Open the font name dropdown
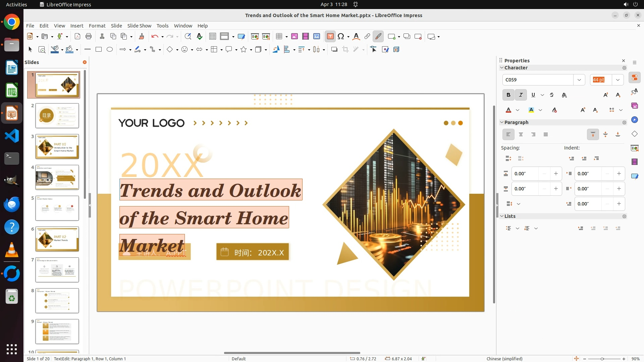This screenshot has width=644, height=362. [579, 80]
